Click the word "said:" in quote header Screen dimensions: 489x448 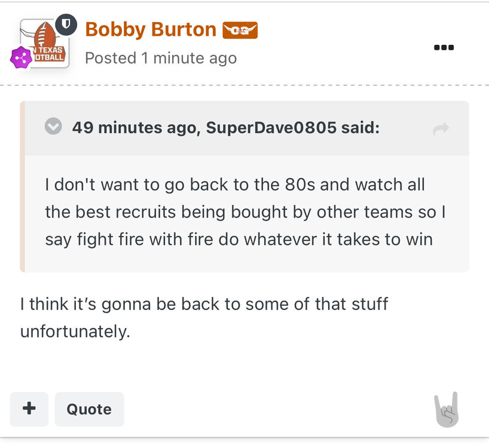coord(360,128)
